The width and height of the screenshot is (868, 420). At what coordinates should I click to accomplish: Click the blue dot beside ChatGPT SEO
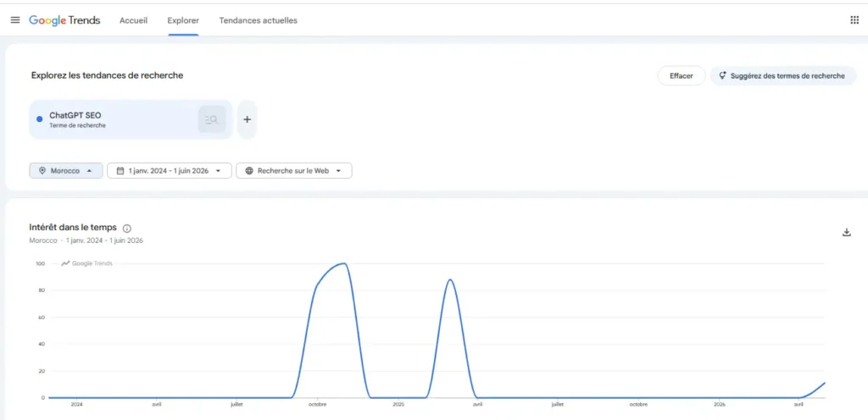[x=39, y=119]
